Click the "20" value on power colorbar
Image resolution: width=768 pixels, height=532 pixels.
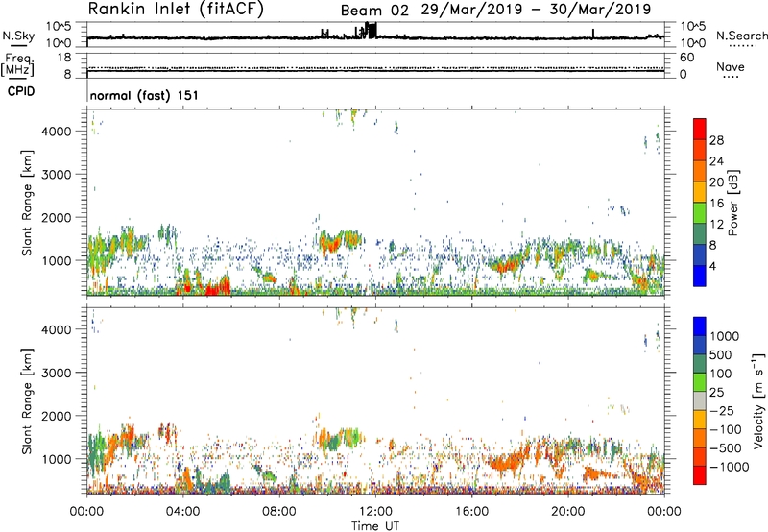coord(716,182)
